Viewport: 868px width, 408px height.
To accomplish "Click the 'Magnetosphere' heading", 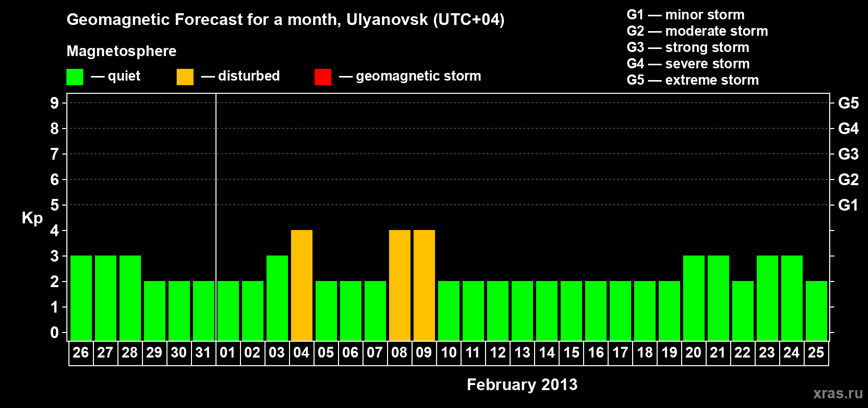I will click(x=122, y=51).
